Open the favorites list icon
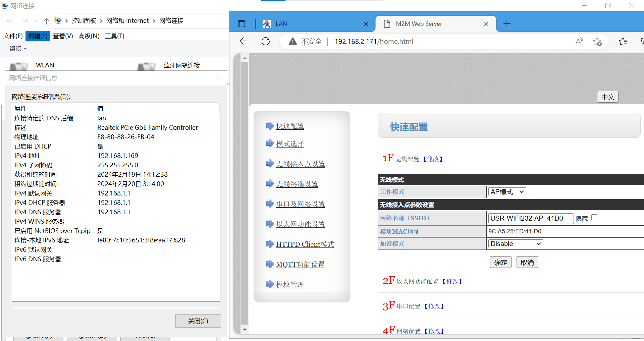The width and height of the screenshot is (644, 341). (x=623, y=41)
